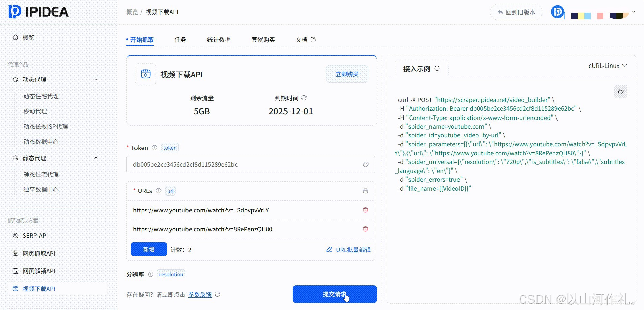Open 概览 in the sidebar
This screenshot has height=310, width=644.
tap(28, 37)
